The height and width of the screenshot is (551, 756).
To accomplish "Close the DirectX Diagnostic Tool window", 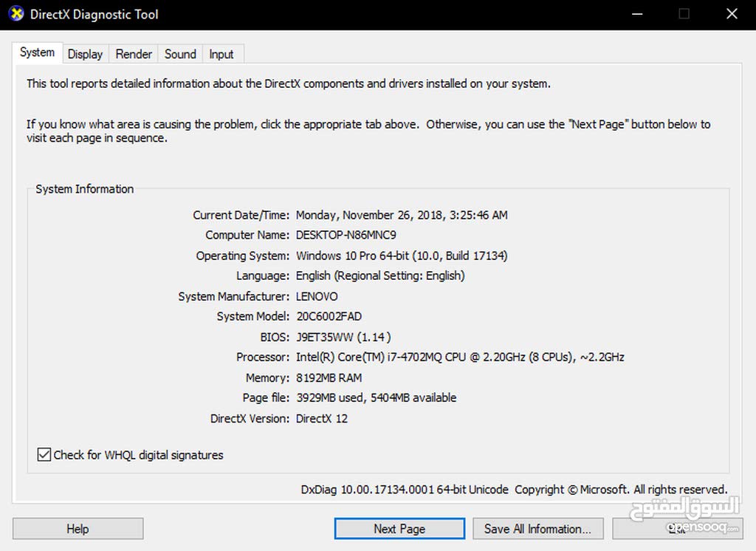I will (x=732, y=14).
